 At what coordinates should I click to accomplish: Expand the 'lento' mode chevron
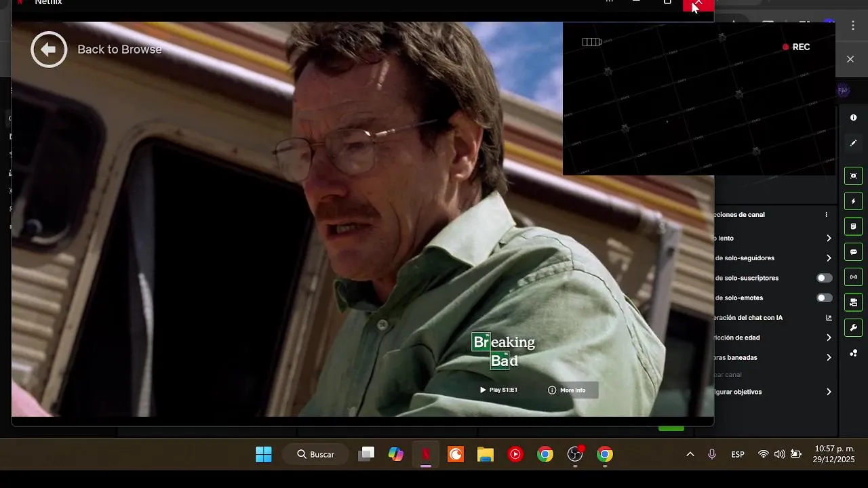pyautogui.click(x=829, y=238)
